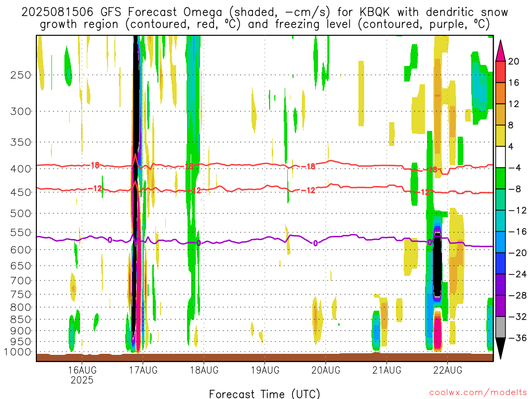
Task: Select the 21AUG date label
Action: point(387,370)
